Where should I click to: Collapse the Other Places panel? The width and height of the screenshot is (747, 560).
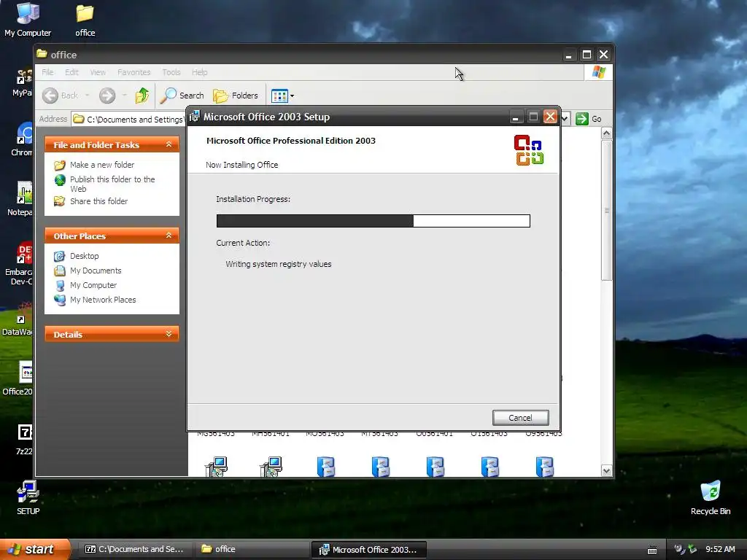click(169, 236)
